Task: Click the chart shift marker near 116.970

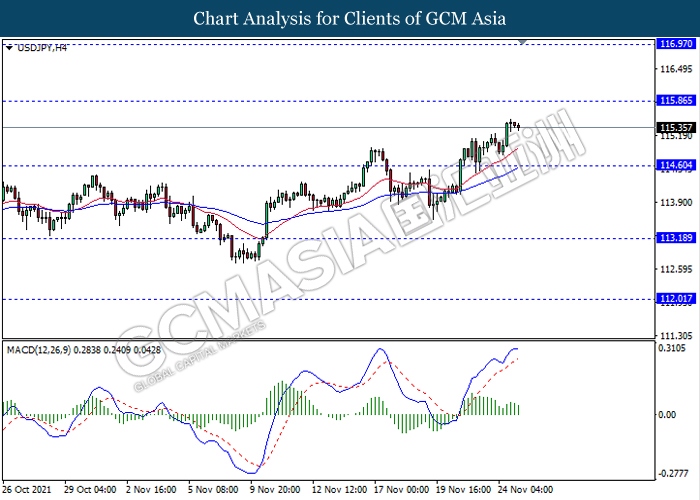Action: pyautogui.click(x=522, y=42)
